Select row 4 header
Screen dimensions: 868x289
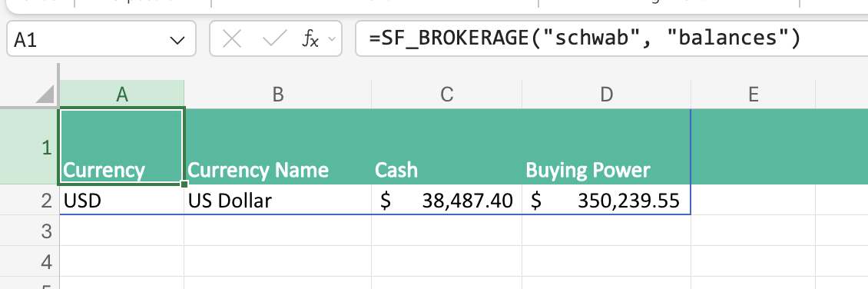29,261
